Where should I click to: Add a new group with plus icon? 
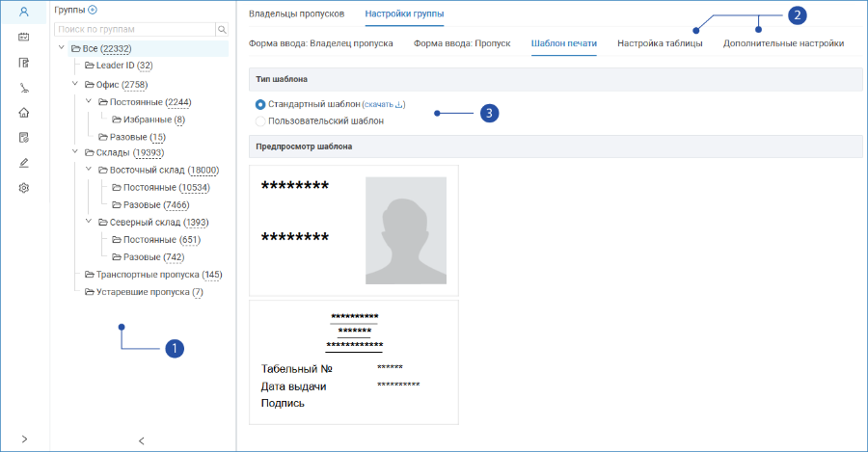pyautogui.click(x=93, y=10)
